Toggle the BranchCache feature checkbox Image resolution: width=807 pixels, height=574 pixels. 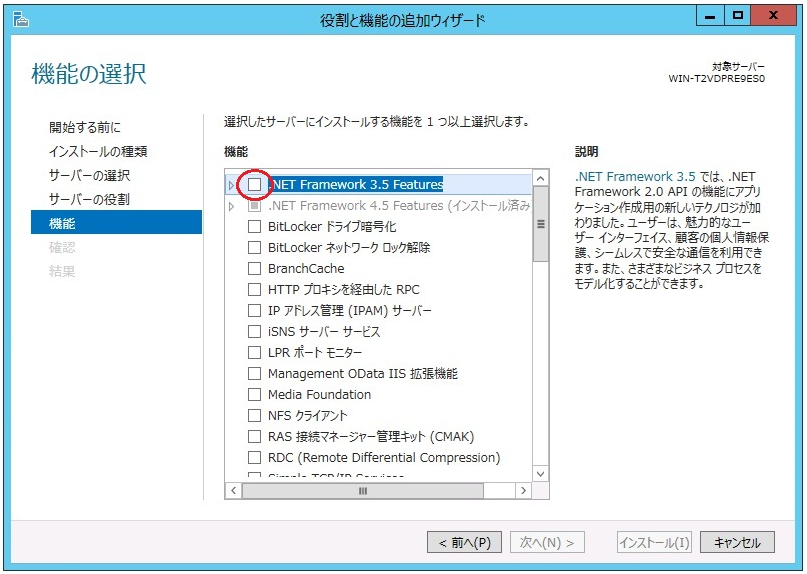click(x=255, y=269)
